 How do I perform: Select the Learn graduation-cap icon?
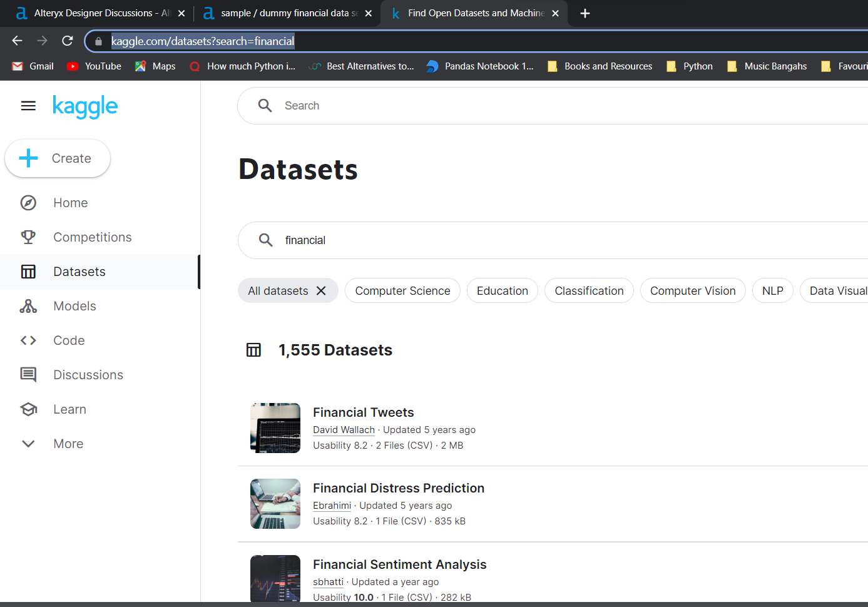click(x=28, y=409)
